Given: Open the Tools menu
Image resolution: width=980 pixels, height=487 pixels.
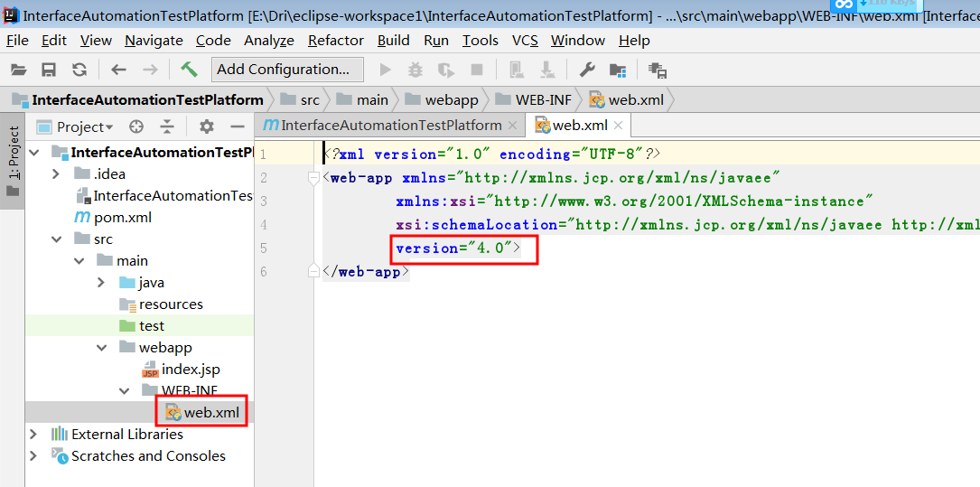Looking at the screenshot, I should (480, 41).
